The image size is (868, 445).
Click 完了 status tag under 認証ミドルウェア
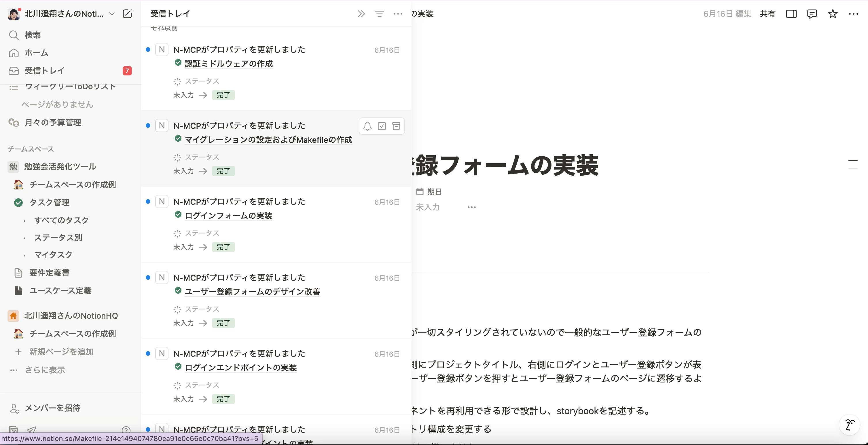[x=223, y=95]
